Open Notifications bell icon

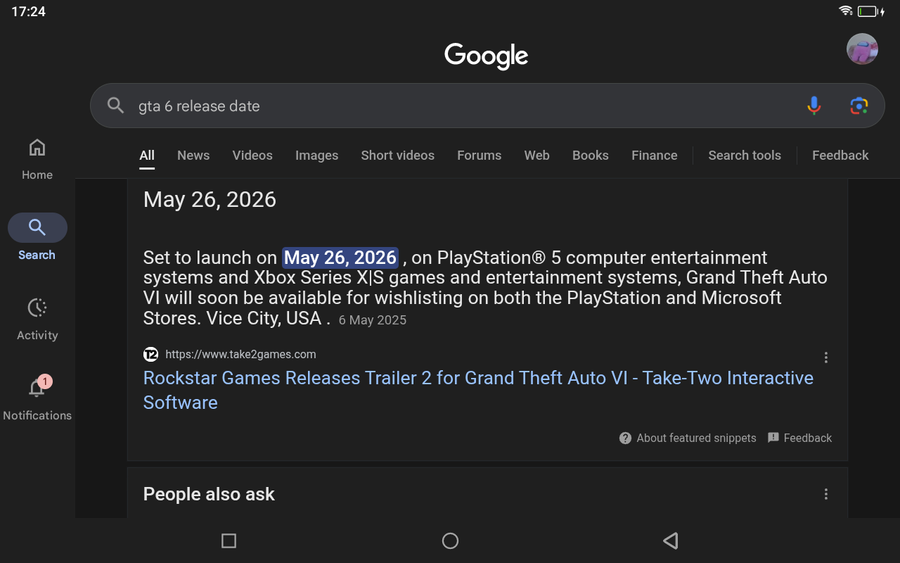[x=37, y=389]
